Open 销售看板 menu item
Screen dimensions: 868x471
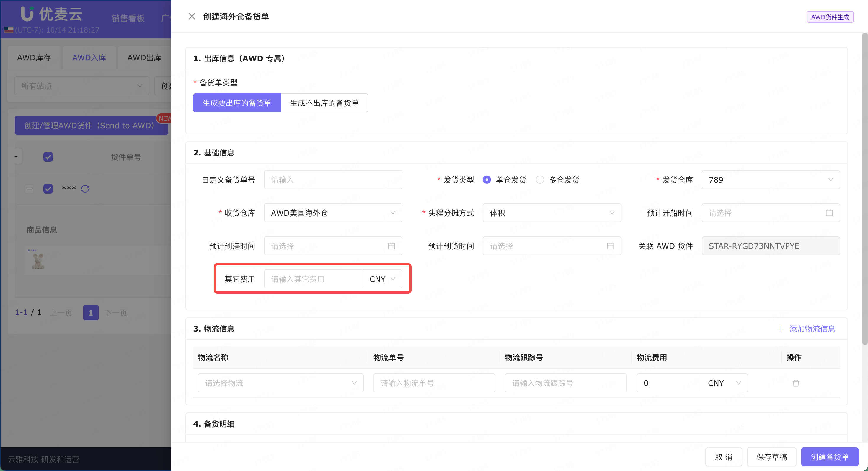[x=128, y=18]
